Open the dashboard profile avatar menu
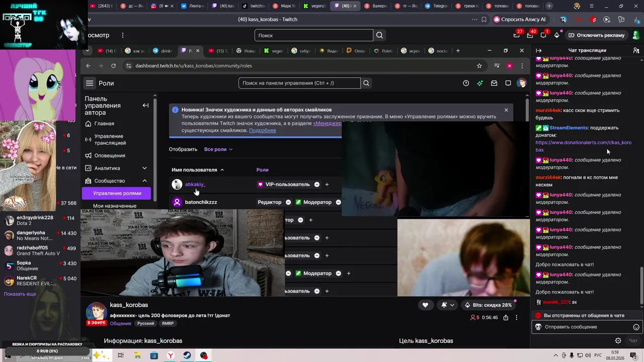The width and height of the screenshot is (644, 362). 522,83
